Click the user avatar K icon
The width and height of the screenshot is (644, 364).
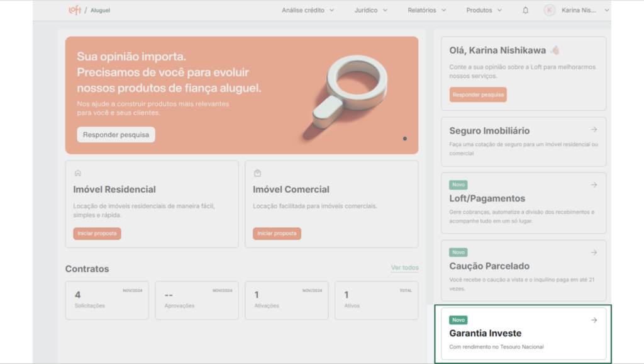550,10
